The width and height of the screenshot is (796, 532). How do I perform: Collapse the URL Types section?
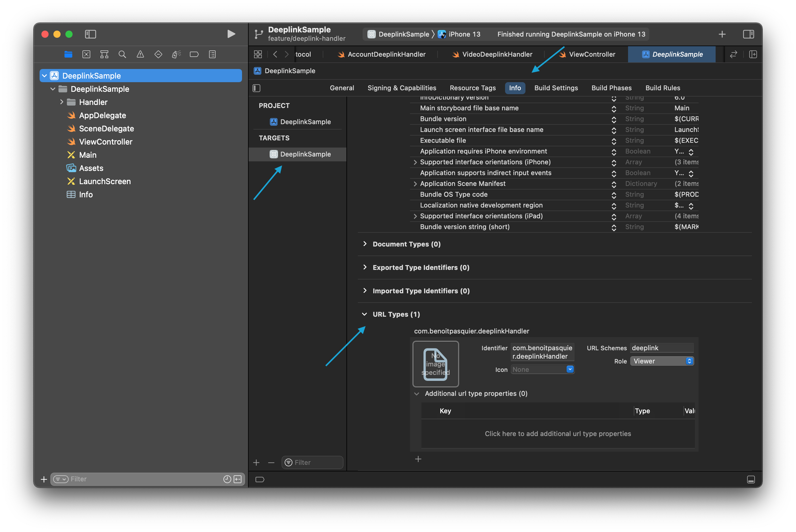[364, 314]
